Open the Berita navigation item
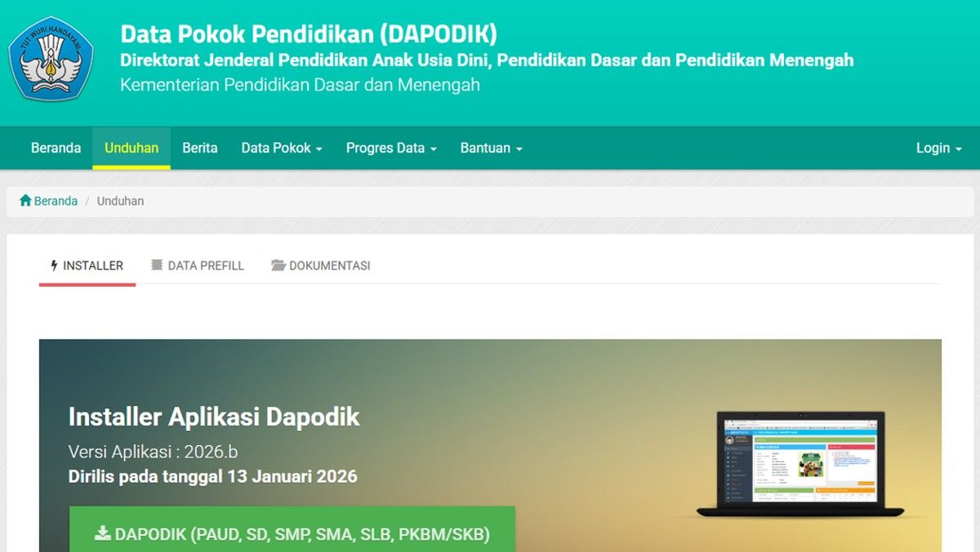 coord(200,148)
